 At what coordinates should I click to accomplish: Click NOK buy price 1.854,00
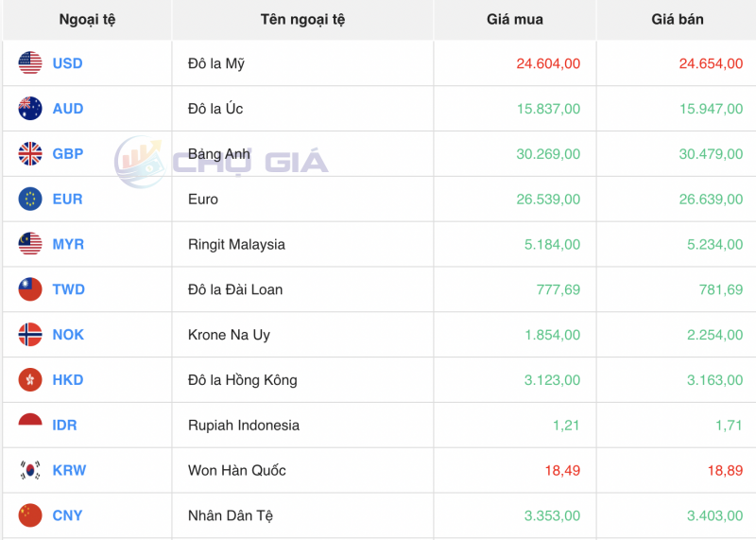click(553, 335)
